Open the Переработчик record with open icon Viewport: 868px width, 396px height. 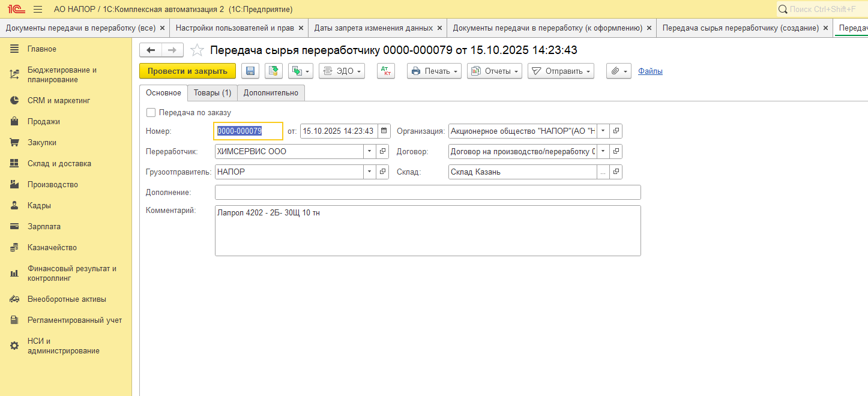coord(383,152)
